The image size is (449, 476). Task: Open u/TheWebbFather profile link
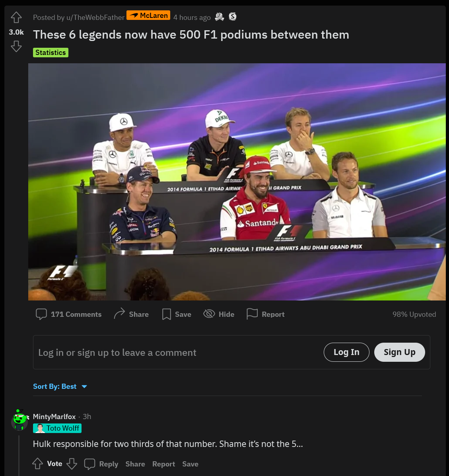95,18
